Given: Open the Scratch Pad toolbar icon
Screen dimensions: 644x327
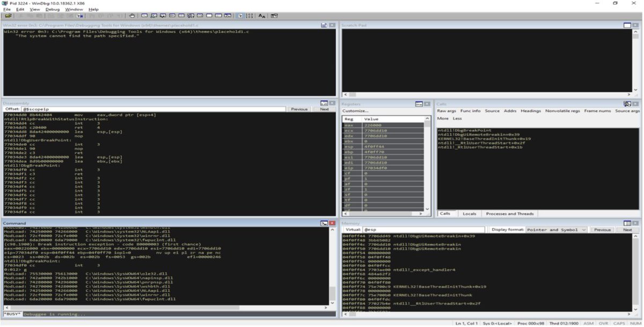Looking at the screenshot, I should click(x=209, y=16).
